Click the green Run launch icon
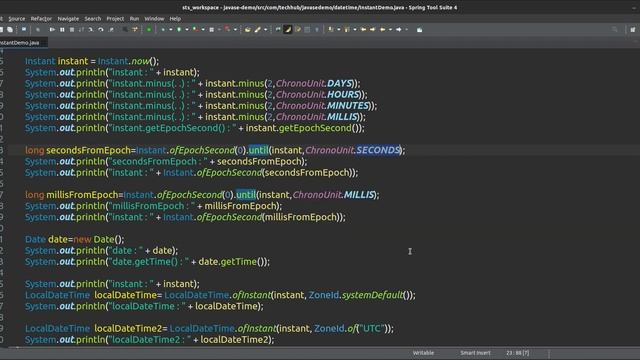Screen dimensions: 640x360 tap(179, 29)
